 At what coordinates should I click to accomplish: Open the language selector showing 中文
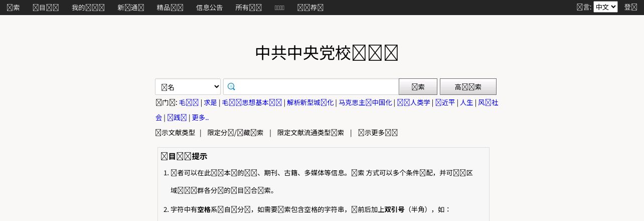pos(605,7)
